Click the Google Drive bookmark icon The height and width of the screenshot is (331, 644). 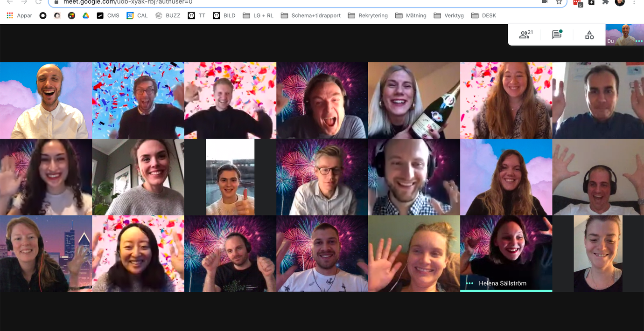[x=86, y=15]
